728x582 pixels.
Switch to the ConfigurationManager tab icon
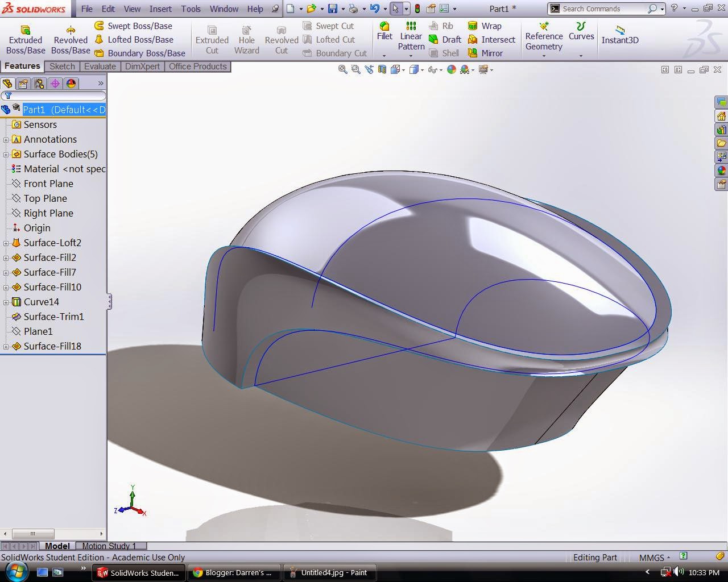click(39, 84)
